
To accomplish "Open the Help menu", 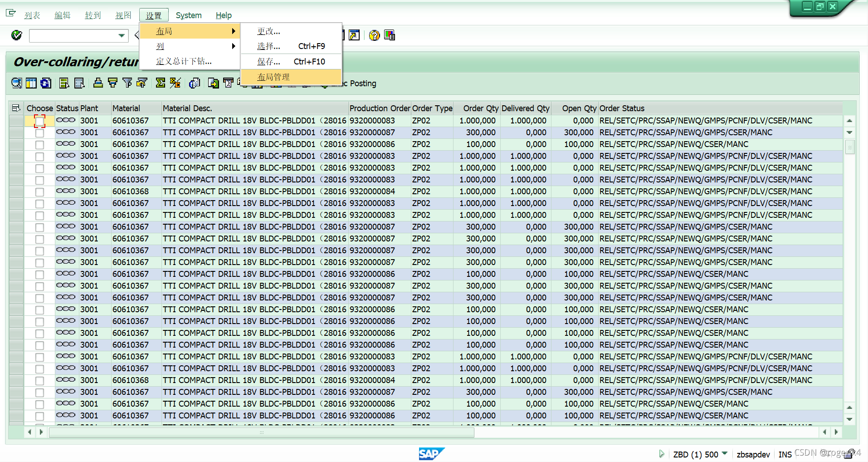I will point(224,15).
